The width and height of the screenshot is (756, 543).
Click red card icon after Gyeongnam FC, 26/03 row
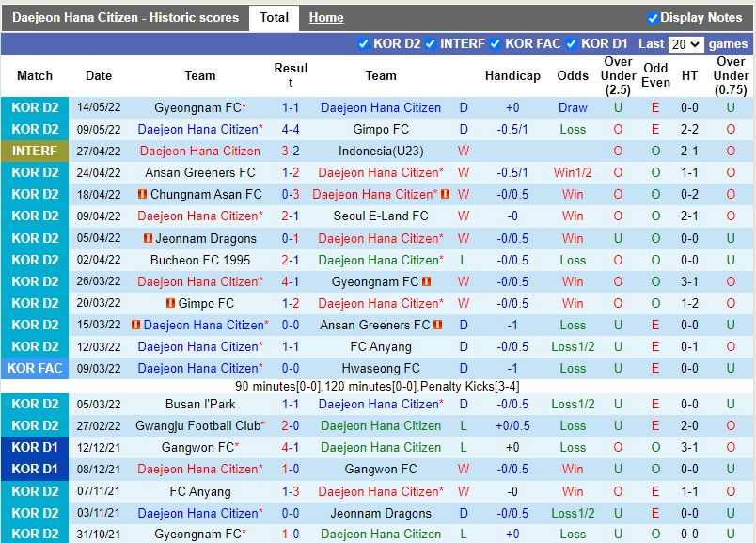426,281
